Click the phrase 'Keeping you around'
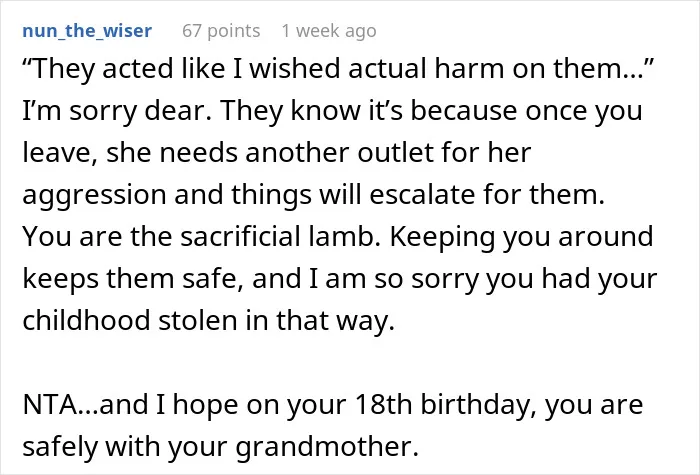The image size is (700, 475). pyautogui.click(x=521, y=237)
